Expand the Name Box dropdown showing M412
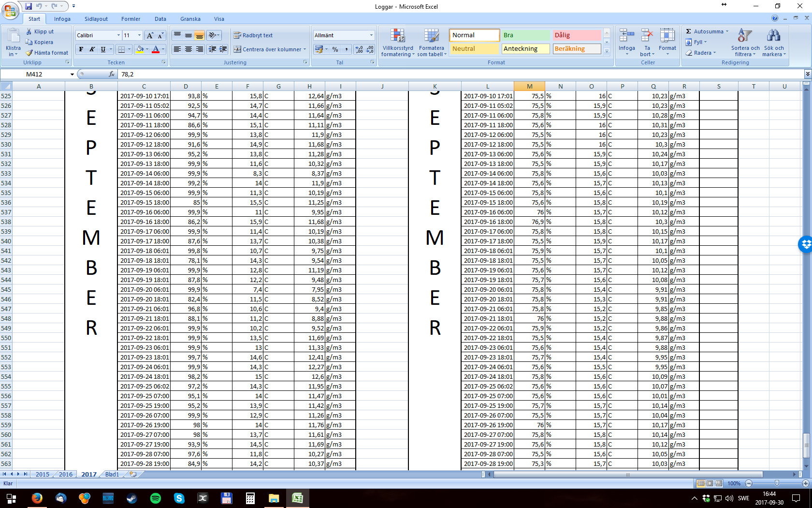The width and height of the screenshot is (812, 508). click(72, 75)
